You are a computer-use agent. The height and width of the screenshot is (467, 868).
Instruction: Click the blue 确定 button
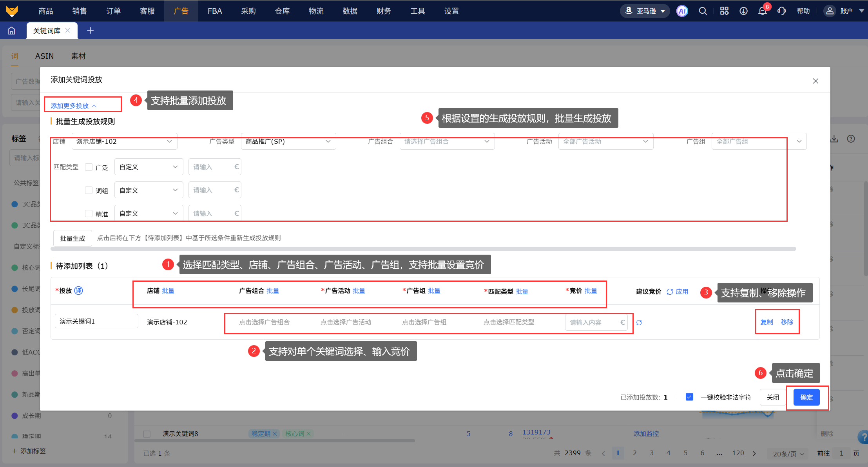tap(806, 397)
